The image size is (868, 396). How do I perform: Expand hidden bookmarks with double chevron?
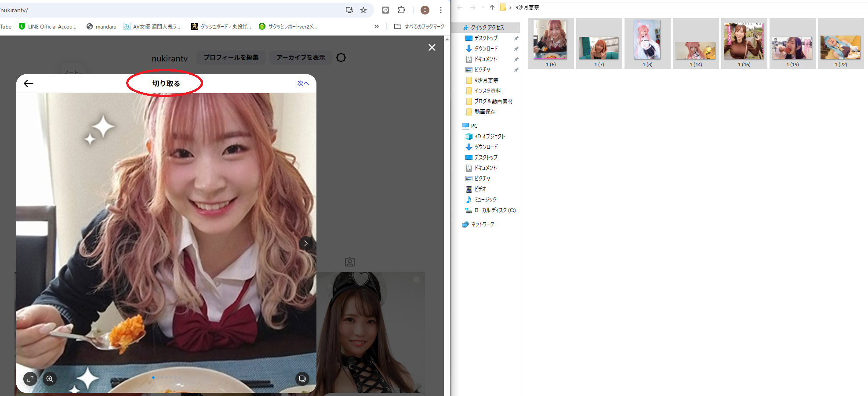click(x=376, y=26)
